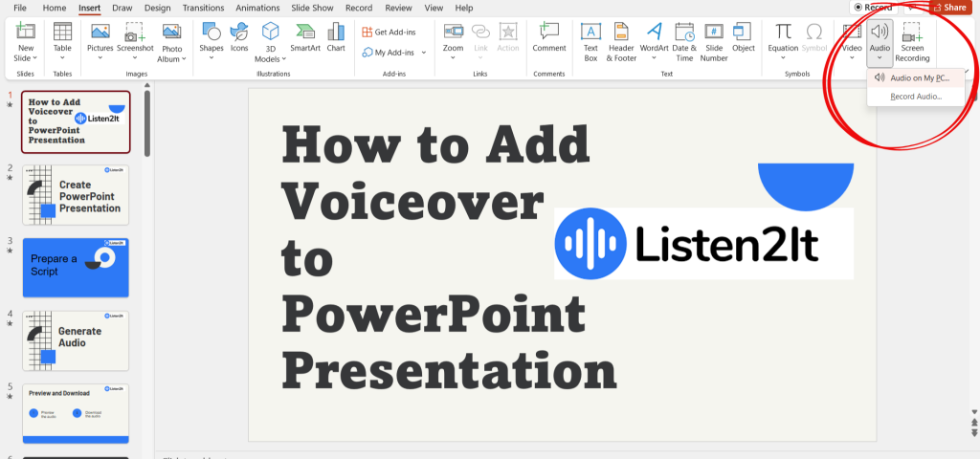
Task: Switch to the Design tab
Action: coord(158,8)
